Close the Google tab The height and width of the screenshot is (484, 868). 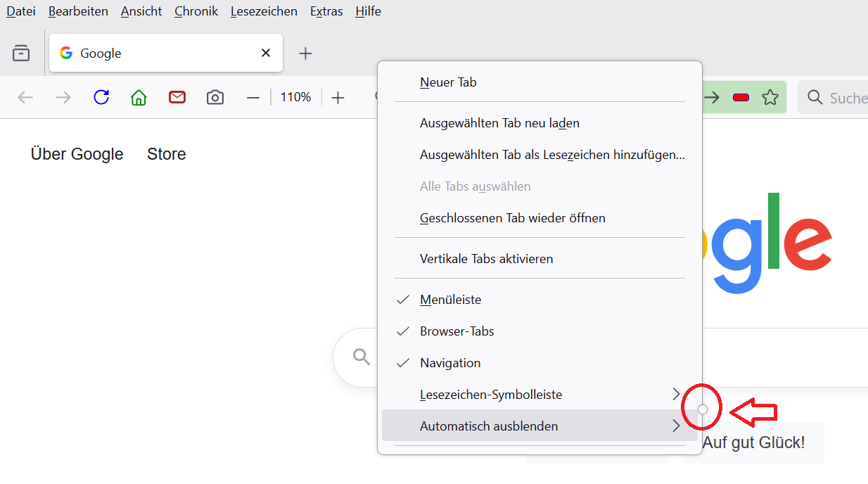[x=266, y=53]
